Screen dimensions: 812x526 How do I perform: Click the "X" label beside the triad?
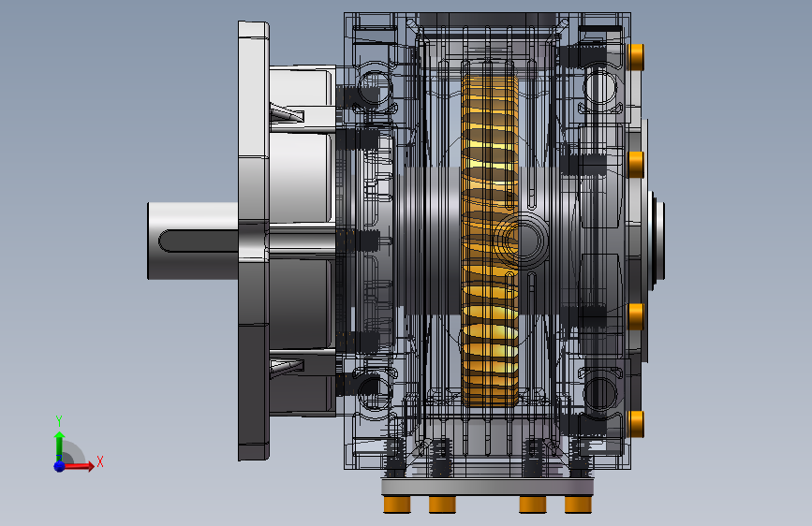[100, 461]
